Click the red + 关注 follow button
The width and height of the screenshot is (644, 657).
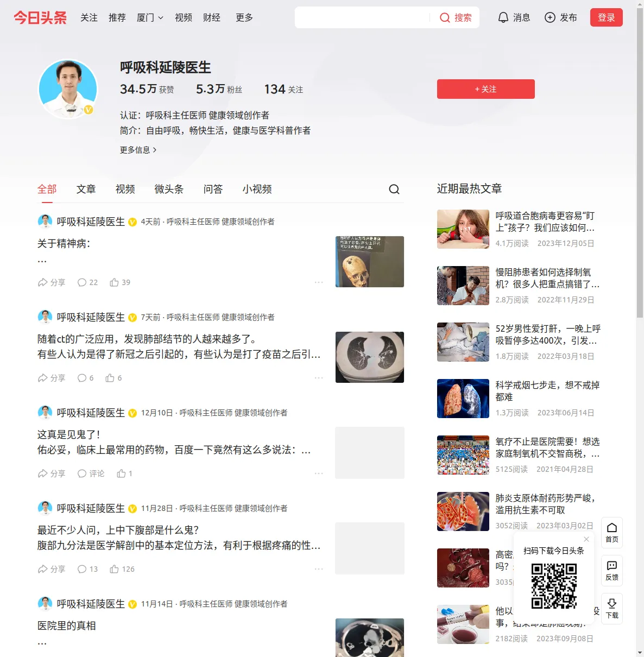coord(486,89)
